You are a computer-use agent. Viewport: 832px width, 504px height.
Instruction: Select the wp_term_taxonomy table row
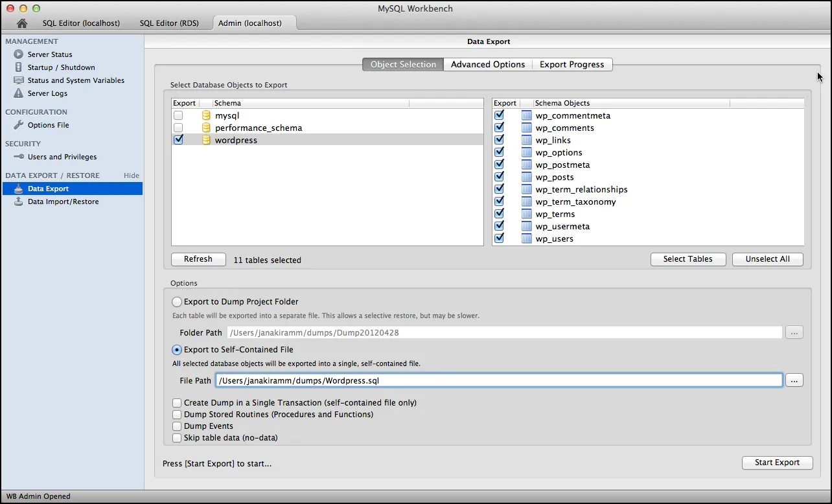tap(648, 201)
